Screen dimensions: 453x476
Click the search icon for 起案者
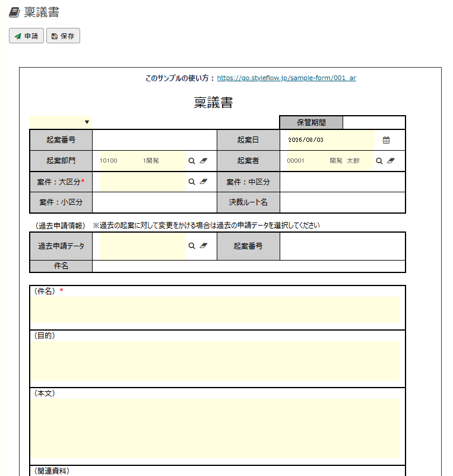pos(379,161)
